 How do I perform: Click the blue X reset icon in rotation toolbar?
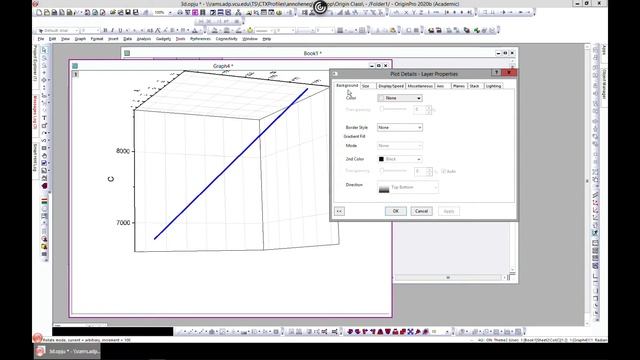point(410,332)
